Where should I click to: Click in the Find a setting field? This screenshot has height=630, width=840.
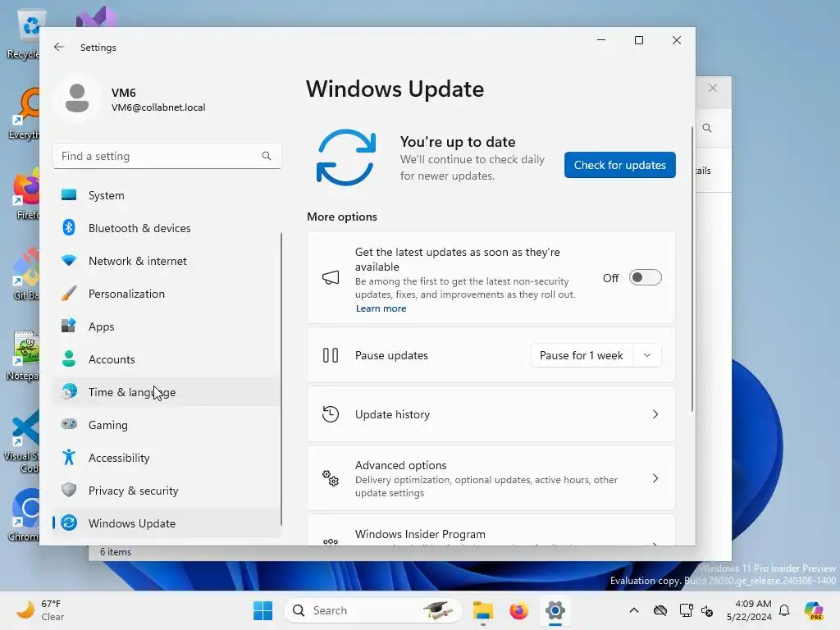167,156
